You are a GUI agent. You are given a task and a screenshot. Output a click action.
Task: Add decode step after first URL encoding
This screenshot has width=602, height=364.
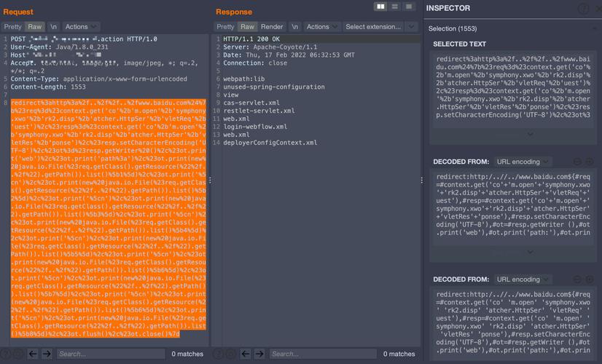(590, 162)
